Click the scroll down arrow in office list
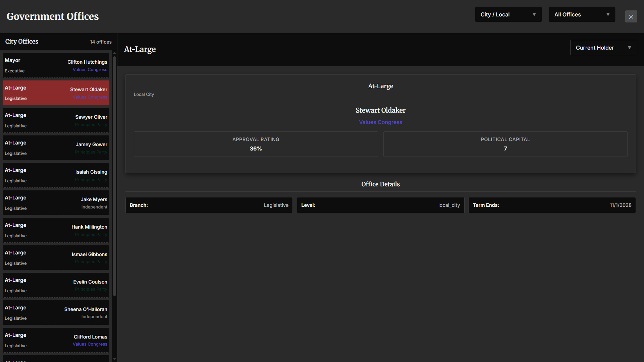Viewport: 644px width, 362px height. click(x=114, y=359)
